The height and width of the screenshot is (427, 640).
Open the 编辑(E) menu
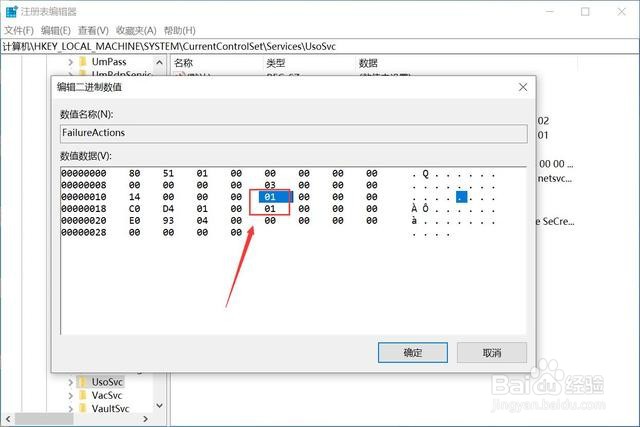56,31
